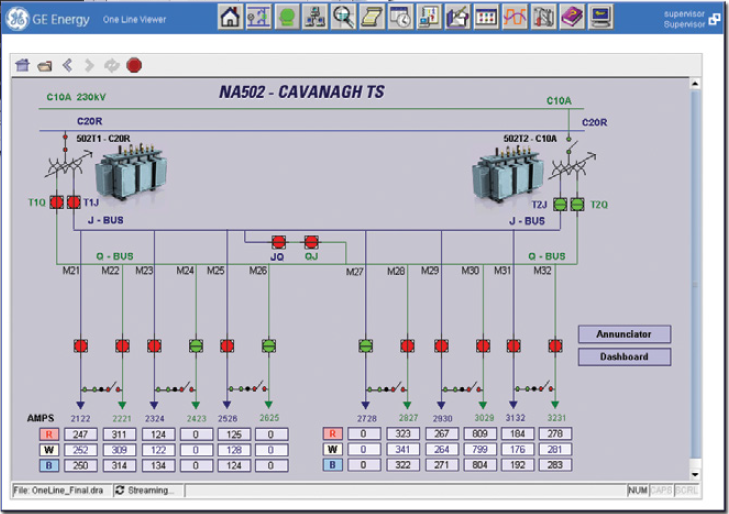729x514 pixels.
Task: Open the Annunciator panel
Action: 624,334
